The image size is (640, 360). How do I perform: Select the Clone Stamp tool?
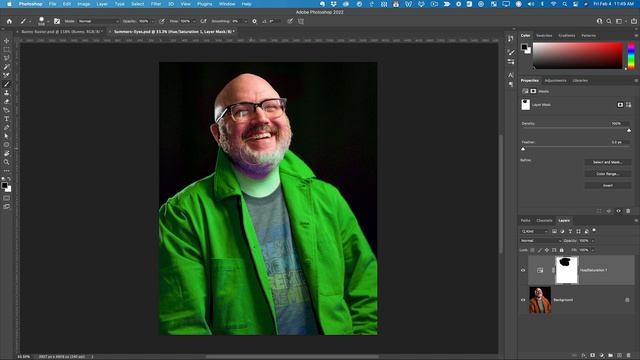[x=7, y=93]
